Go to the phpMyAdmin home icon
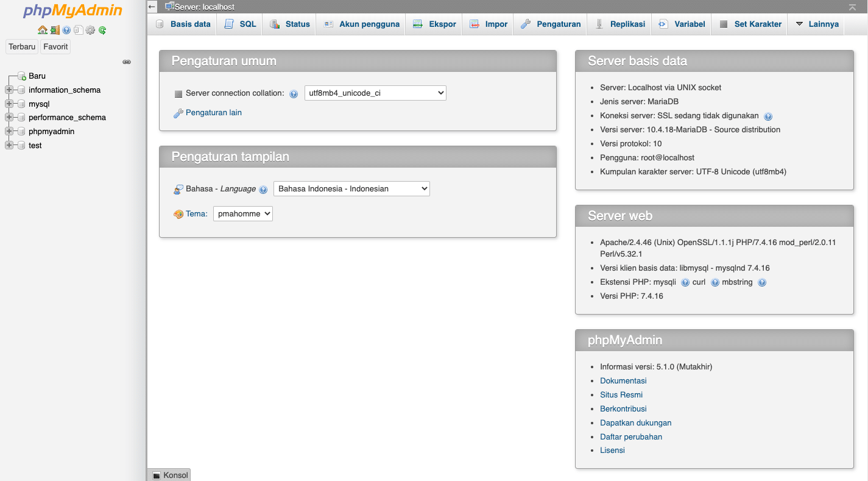The image size is (868, 481). click(43, 30)
